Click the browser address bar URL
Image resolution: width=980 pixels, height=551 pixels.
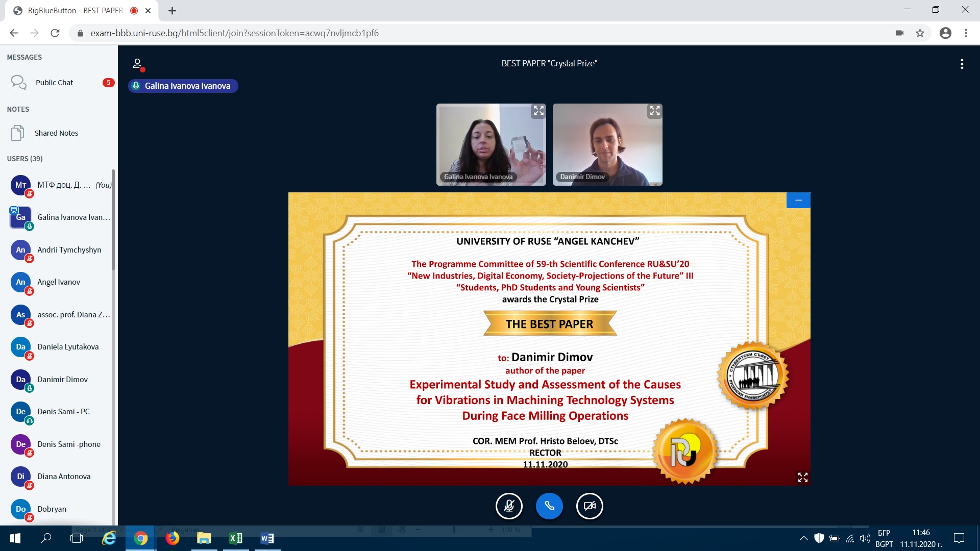point(235,33)
